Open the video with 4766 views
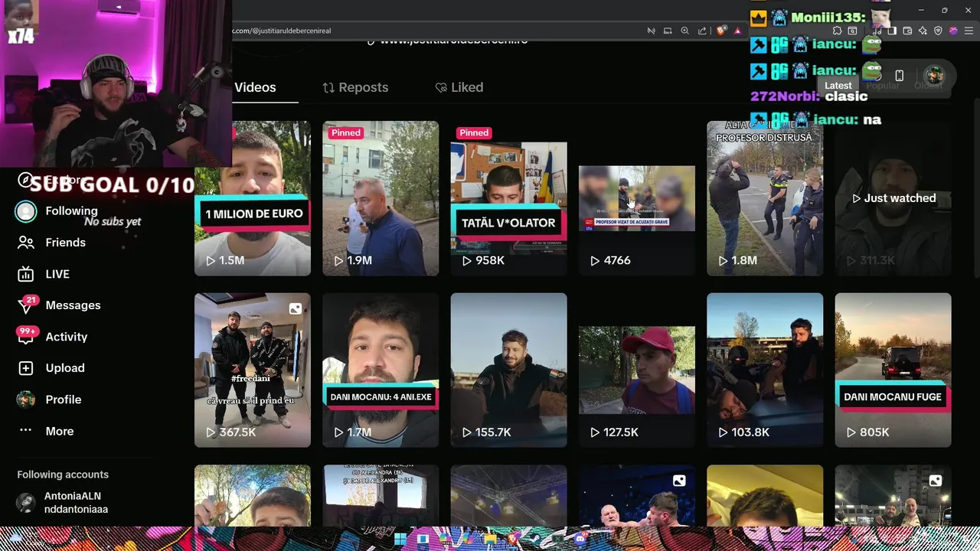This screenshot has width=980, height=551. [637, 198]
